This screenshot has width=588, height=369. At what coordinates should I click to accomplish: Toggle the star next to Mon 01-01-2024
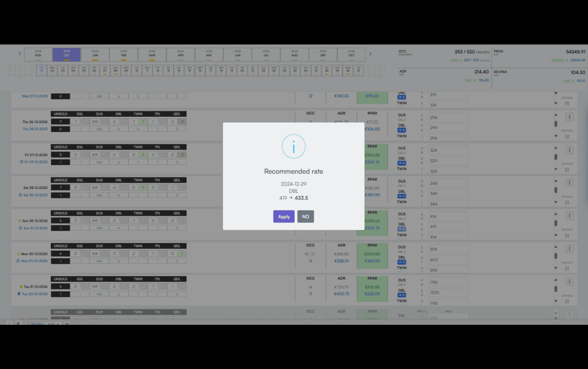(18, 261)
